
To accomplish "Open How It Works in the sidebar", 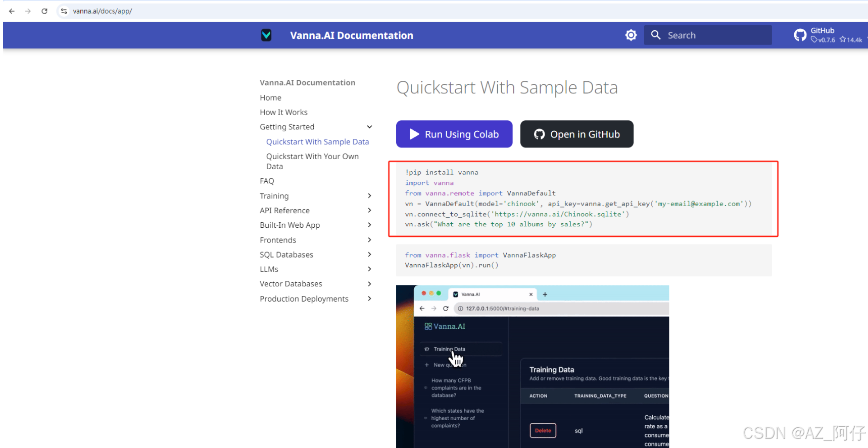I will [283, 112].
